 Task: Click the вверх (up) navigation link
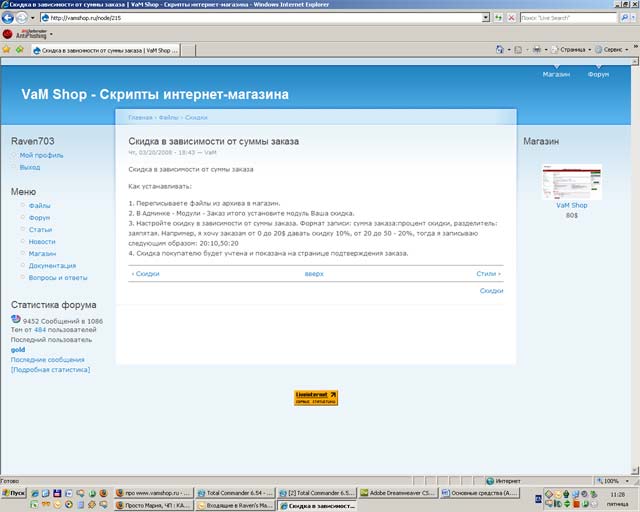coord(314,274)
